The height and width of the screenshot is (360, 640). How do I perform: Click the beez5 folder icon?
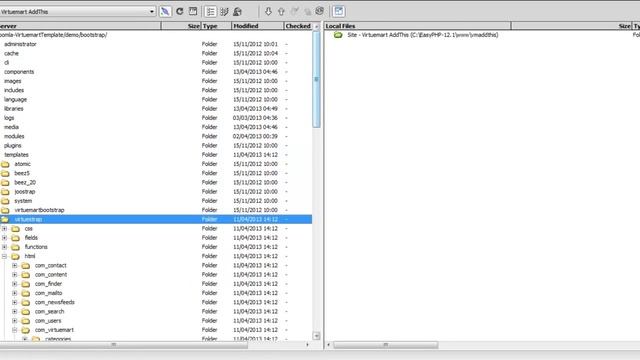pyautogui.click(x=5, y=173)
